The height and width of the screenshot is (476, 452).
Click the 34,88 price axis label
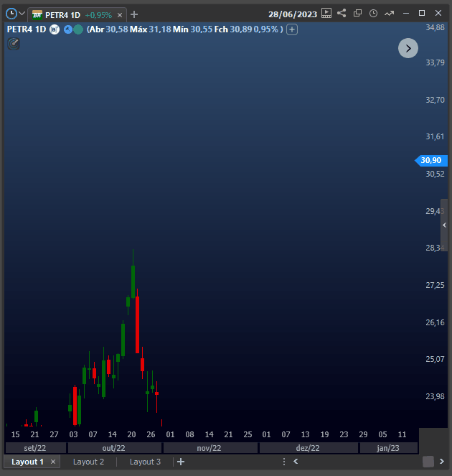point(435,27)
